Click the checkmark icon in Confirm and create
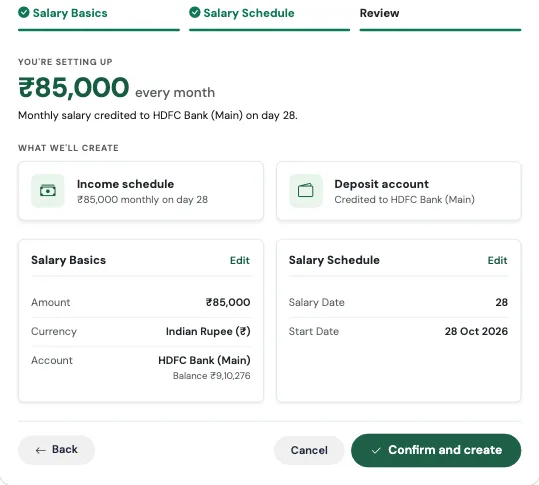Screen dimensions: 539x485 click(376, 450)
